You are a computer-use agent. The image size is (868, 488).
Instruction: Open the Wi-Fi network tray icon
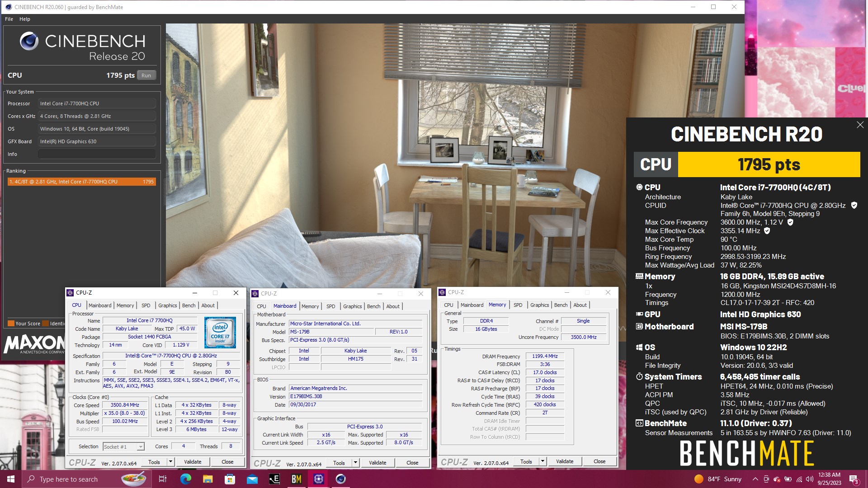point(799,479)
